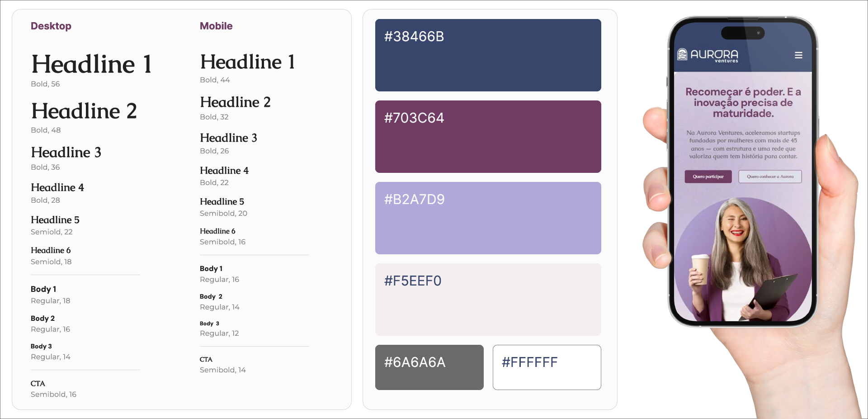Click the Aurora Ventures logo icon
The image size is (868, 419).
(682, 55)
